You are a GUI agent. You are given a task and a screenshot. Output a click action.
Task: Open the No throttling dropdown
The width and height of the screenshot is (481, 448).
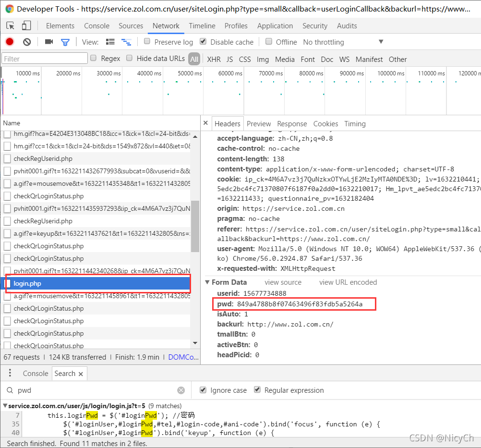tap(343, 42)
